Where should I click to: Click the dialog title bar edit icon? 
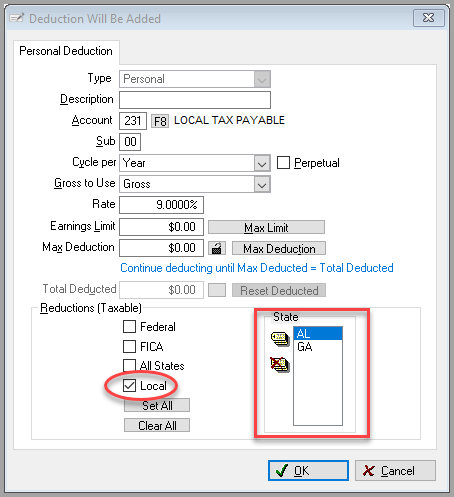pyautogui.click(x=17, y=18)
